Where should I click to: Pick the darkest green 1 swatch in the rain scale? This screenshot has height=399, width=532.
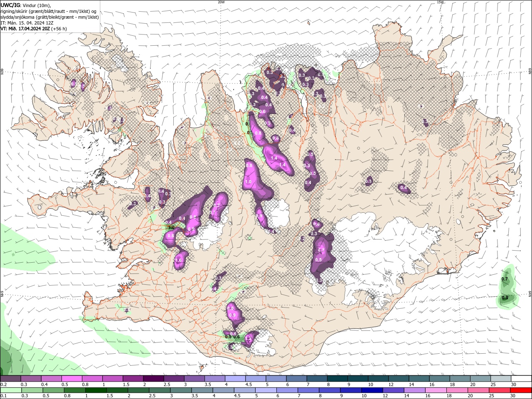coord(96,390)
